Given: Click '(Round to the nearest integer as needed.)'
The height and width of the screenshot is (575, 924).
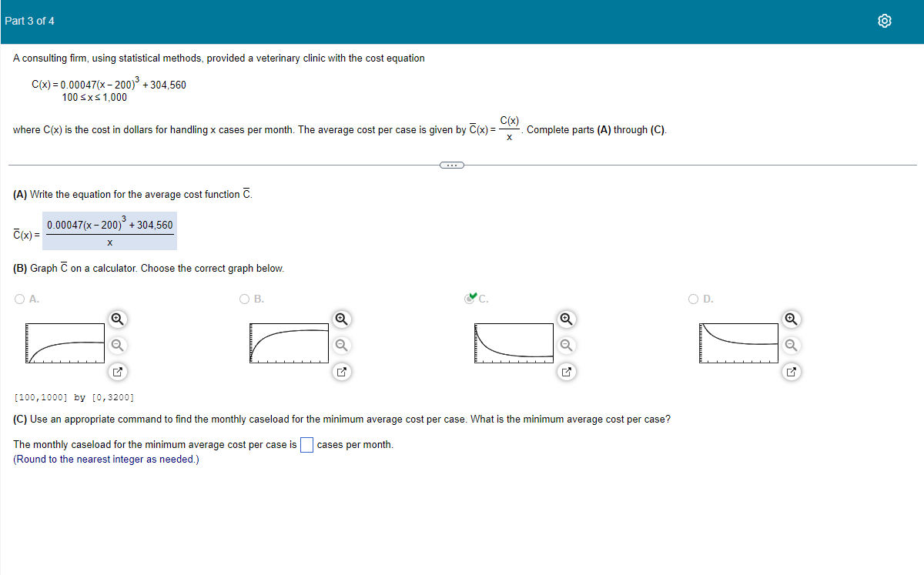Looking at the screenshot, I should coord(106,460).
